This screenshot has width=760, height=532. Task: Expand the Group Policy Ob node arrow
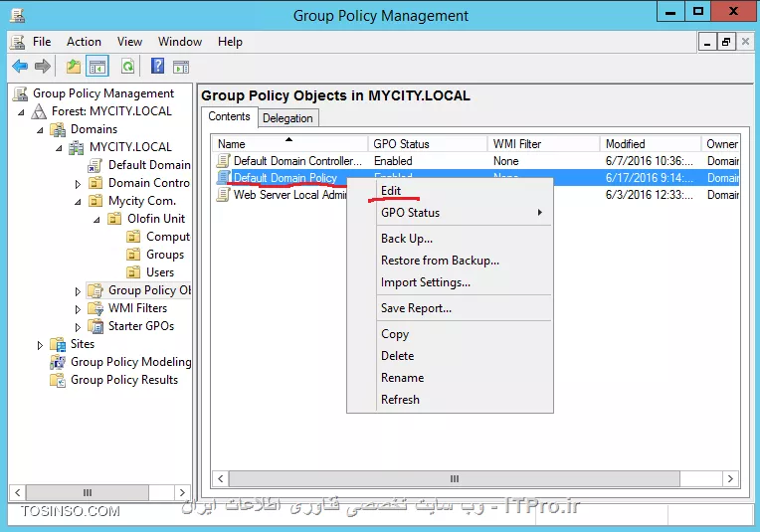(x=78, y=291)
